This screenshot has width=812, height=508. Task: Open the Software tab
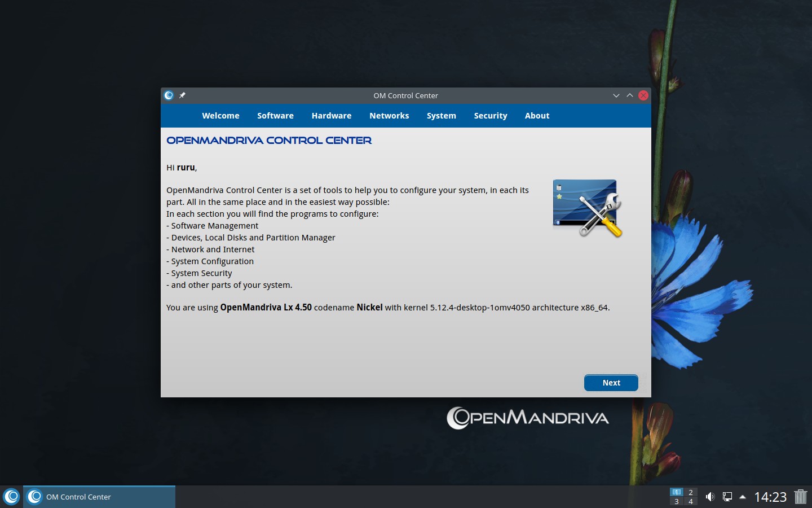coord(275,116)
